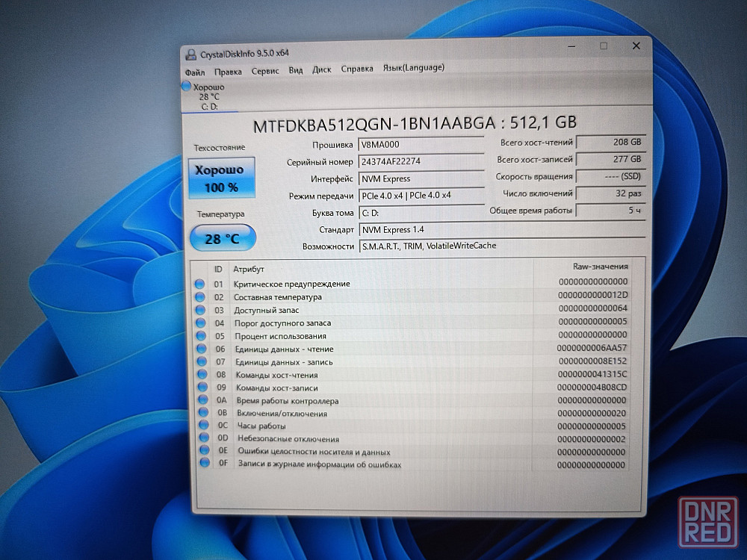Click the Стандарт field NVM Express 1.4
Viewport: 747px width, 560px height.
click(x=502, y=229)
